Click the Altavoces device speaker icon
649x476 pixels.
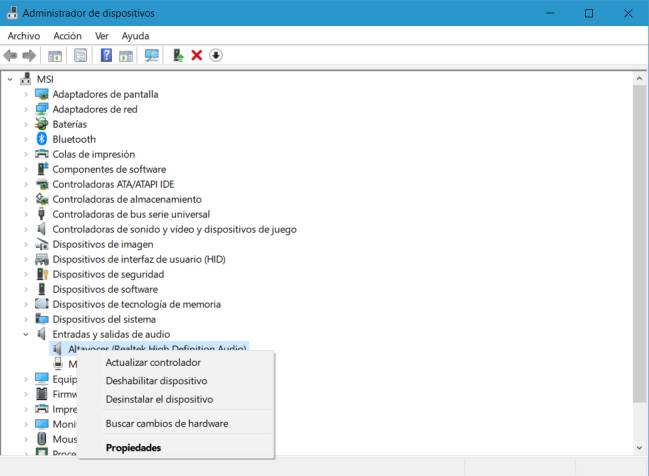57,349
